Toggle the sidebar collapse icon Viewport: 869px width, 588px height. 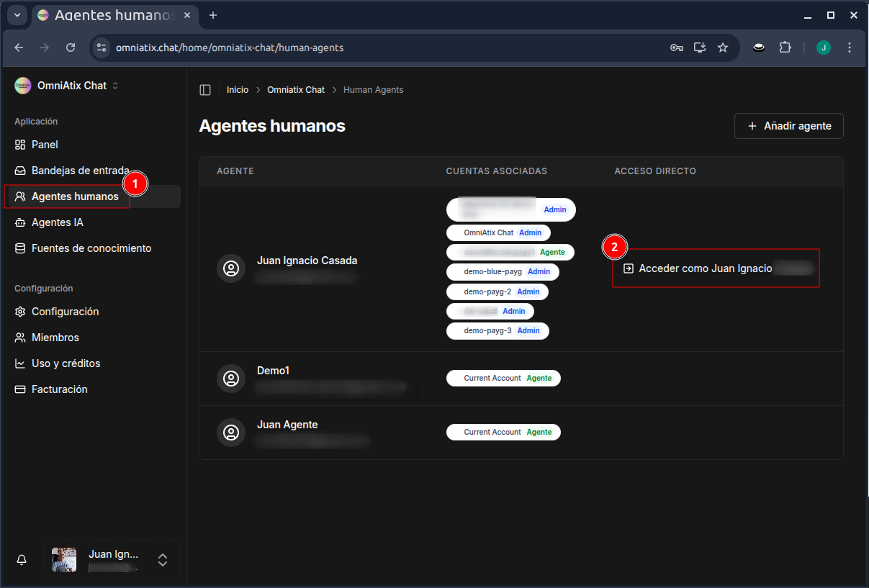tap(205, 90)
